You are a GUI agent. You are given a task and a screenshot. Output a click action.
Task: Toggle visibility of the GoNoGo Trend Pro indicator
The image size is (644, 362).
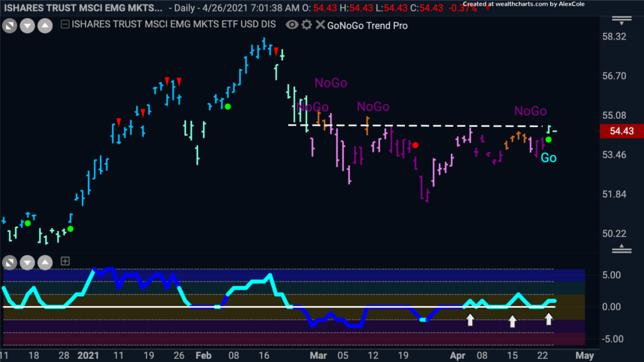292,25
